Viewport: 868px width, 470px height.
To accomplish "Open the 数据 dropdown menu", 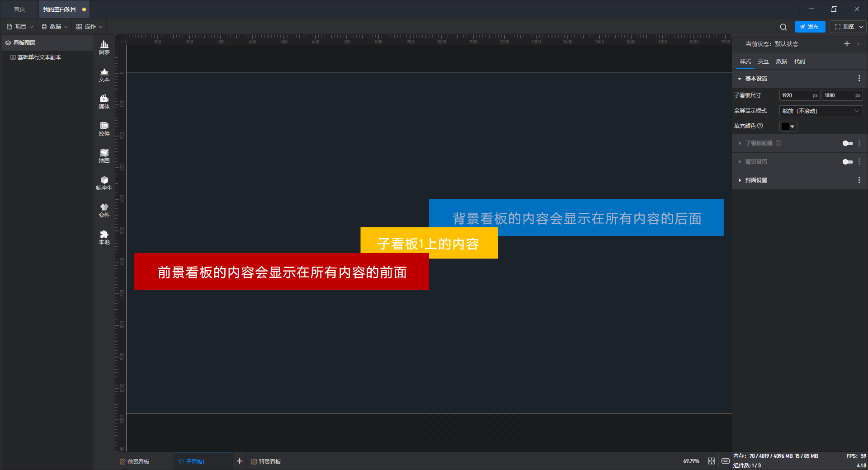I will pos(55,27).
